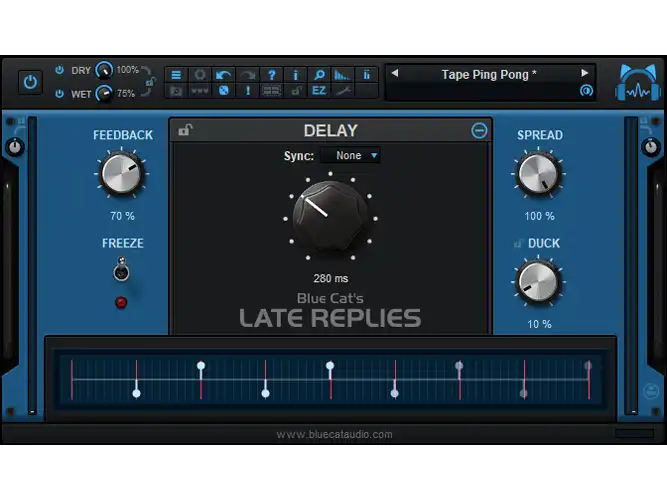Open the main menu hamburger icon
The image size is (667, 500).
pyautogui.click(x=176, y=75)
